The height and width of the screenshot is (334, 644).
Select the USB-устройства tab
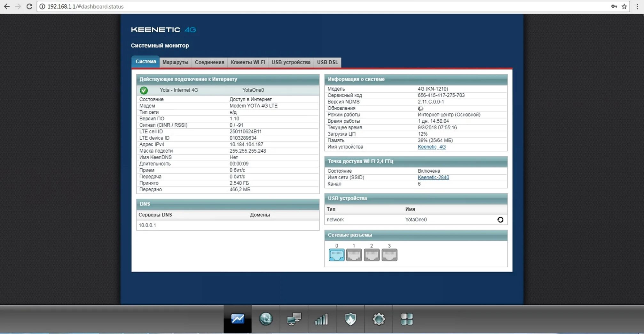click(x=291, y=62)
